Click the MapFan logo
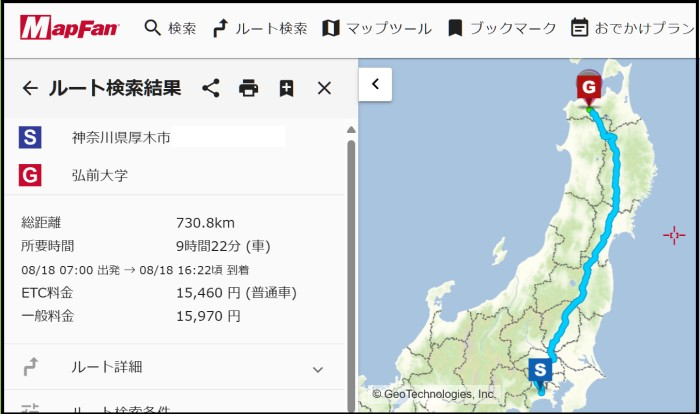 (69, 28)
